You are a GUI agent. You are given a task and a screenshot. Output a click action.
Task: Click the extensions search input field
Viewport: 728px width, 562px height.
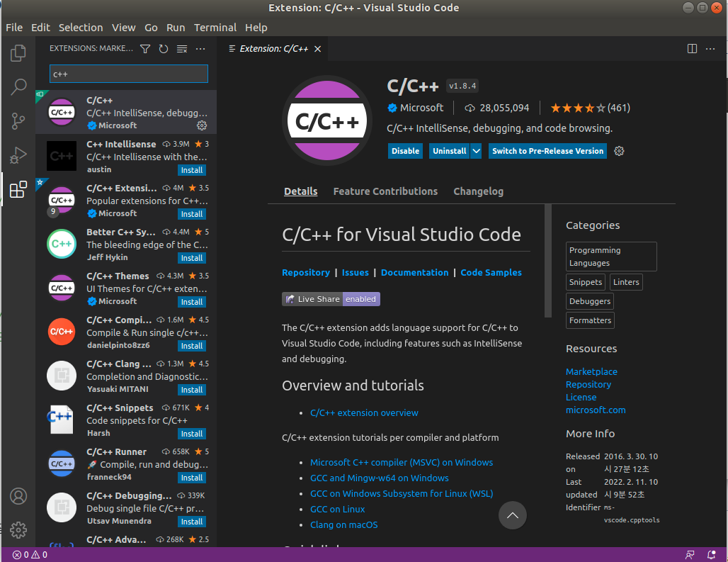(129, 74)
